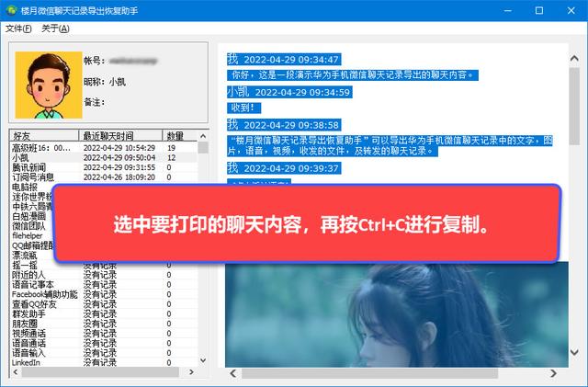Sort friend list by 好友 column header
588x387 pixels.
(x=44, y=135)
